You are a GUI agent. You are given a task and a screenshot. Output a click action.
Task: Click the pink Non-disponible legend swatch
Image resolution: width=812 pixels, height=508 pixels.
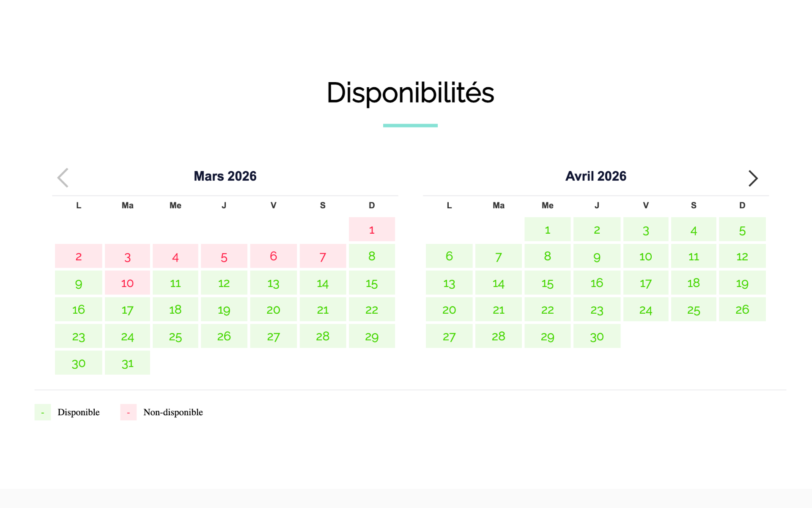[129, 412]
